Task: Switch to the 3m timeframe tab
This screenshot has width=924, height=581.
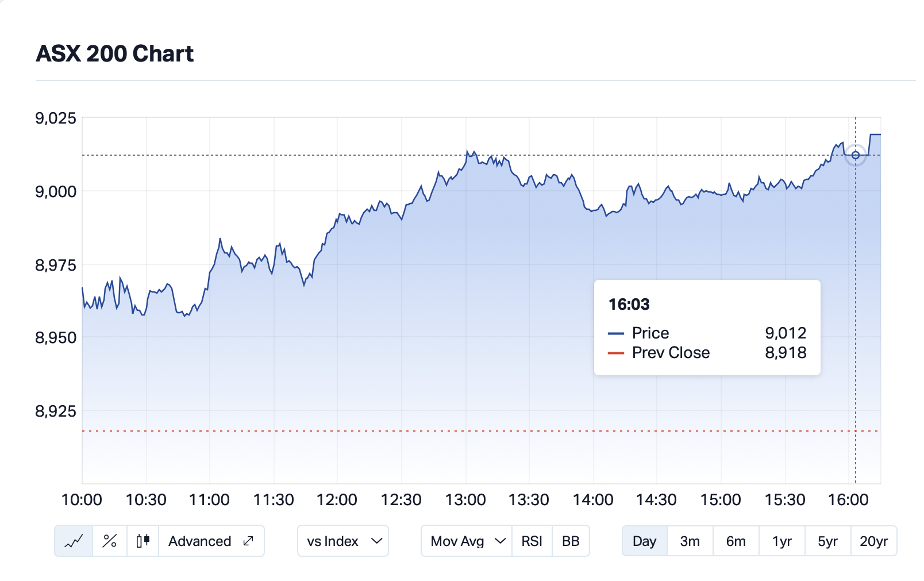Action: pos(690,541)
